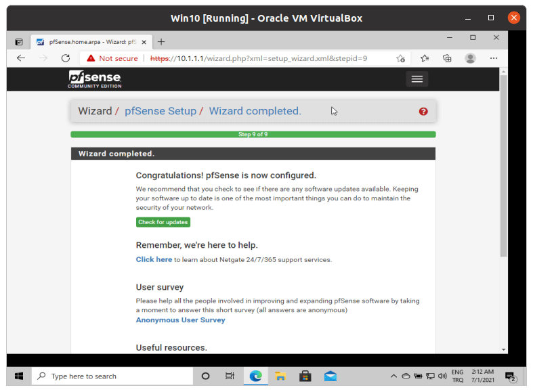
Task: Open the Favorites list icon in the toolbar
Action: click(425, 58)
